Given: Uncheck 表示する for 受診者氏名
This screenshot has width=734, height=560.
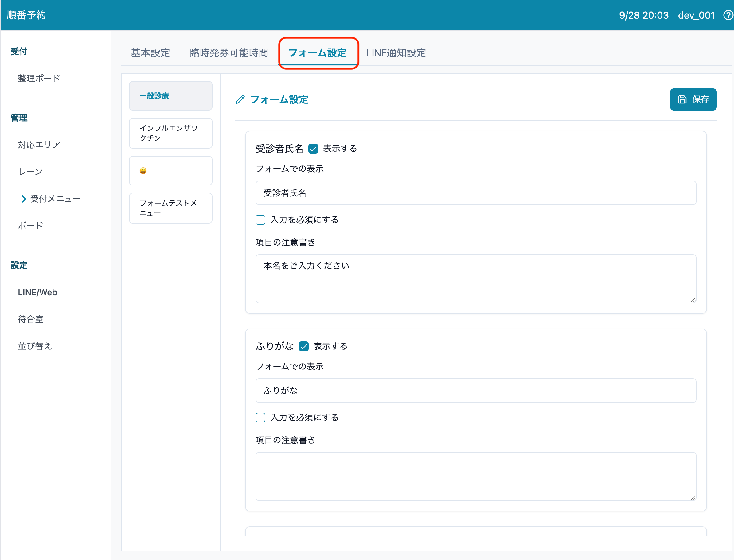Looking at the screenshot, I should click(313, 149).
